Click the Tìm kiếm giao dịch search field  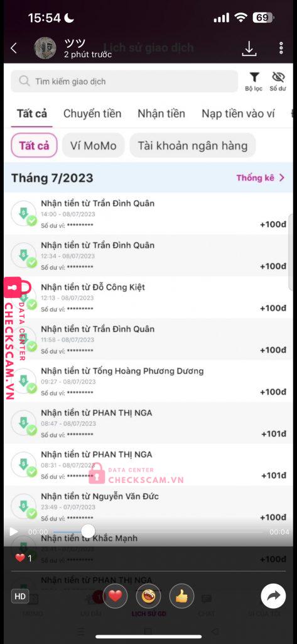tap(124, 81)
